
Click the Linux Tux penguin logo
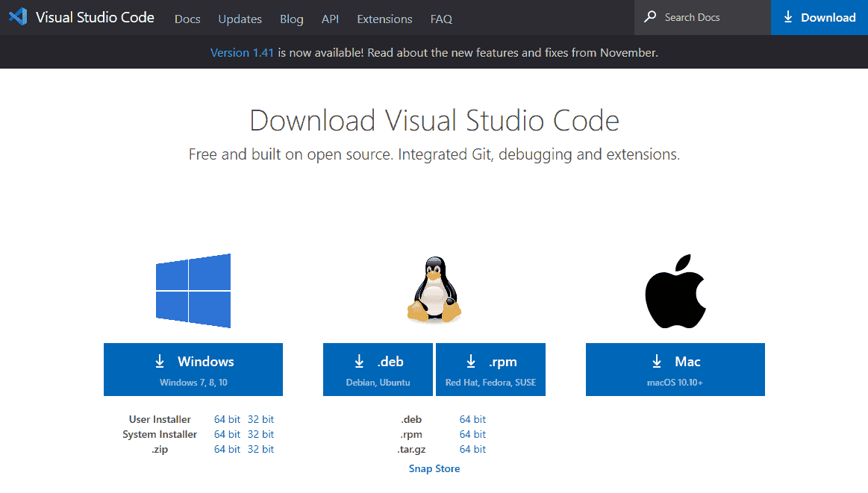(434, 289)
